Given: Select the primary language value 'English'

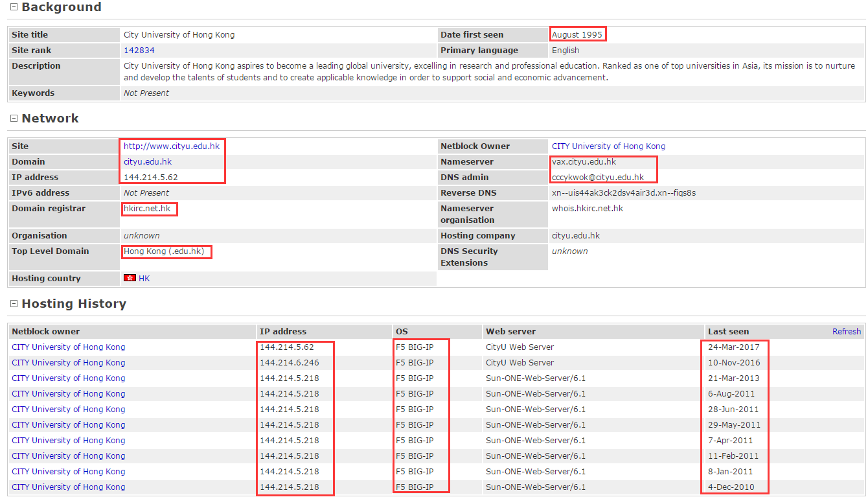Looking at the screenshot, I should coord(565,51).
